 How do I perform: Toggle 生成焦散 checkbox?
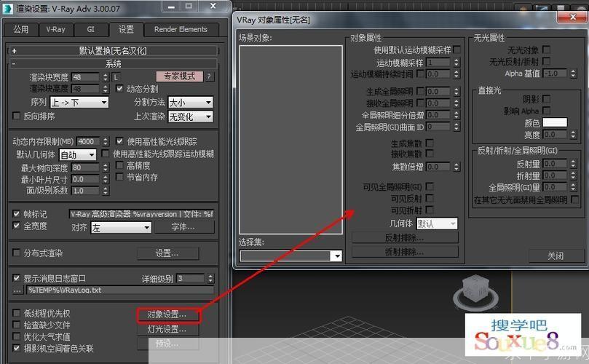[430, 143]
